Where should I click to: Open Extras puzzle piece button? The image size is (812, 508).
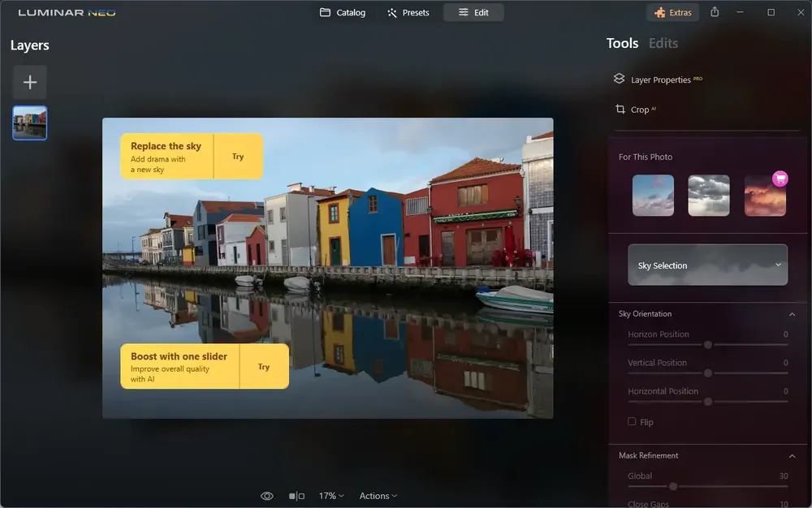click(672, 12)
